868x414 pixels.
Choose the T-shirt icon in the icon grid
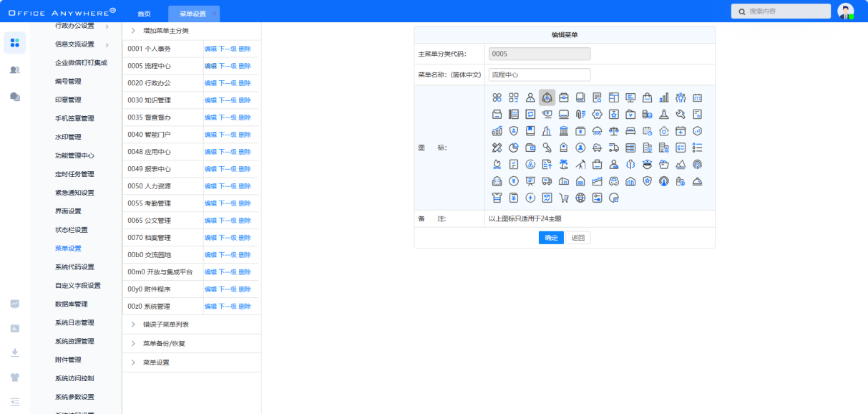pos(497,198)
